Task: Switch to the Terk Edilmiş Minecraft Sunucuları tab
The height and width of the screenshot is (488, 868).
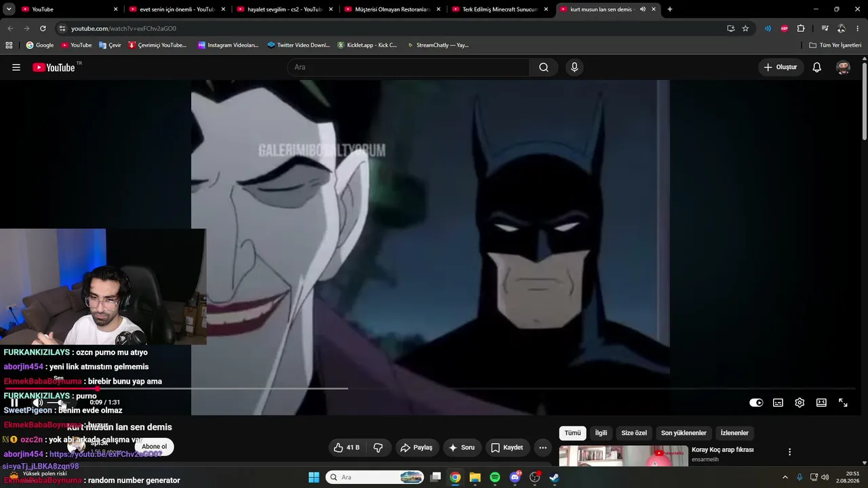Action: [500, 9]
